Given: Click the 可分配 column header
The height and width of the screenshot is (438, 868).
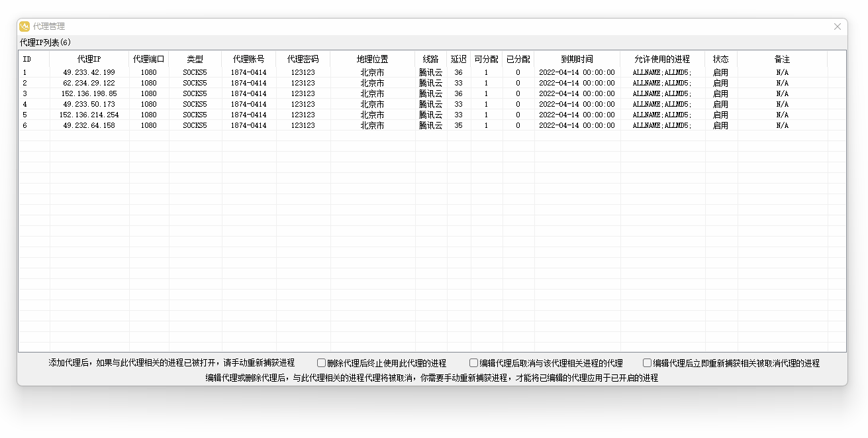Looking at the screenshot, I should pos(487,59).
